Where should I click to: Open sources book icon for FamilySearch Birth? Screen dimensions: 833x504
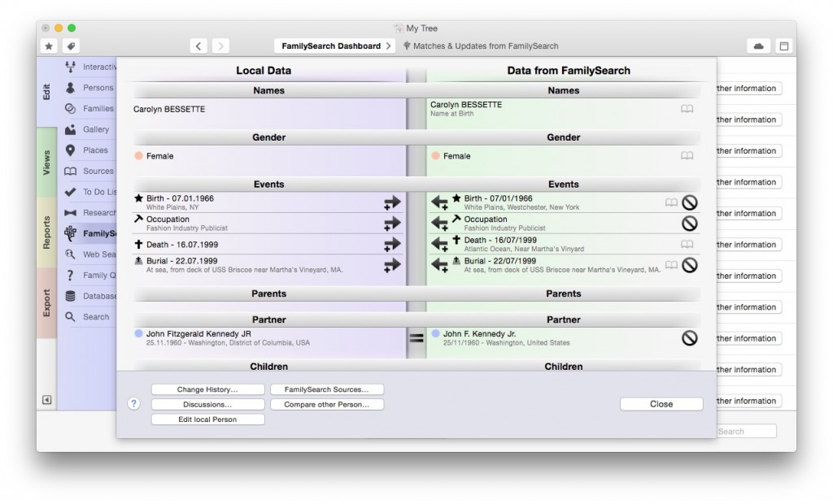(x=671, y=202)
